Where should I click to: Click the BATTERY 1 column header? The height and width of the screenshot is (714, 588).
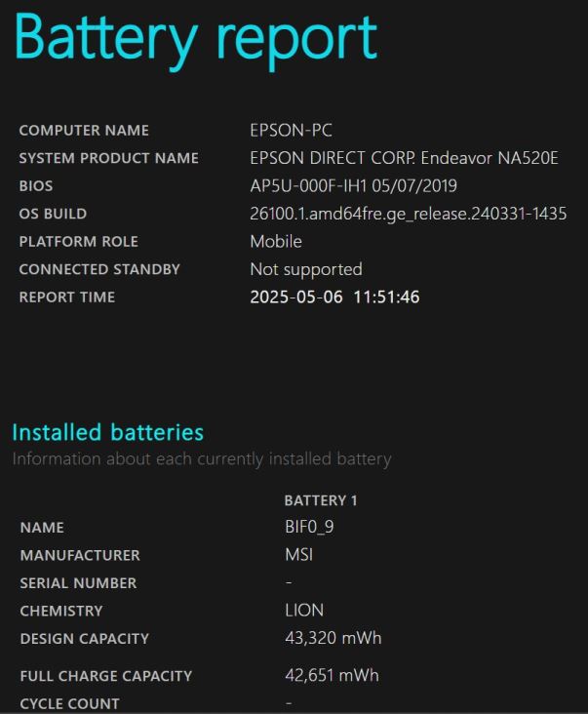point(321,501)
